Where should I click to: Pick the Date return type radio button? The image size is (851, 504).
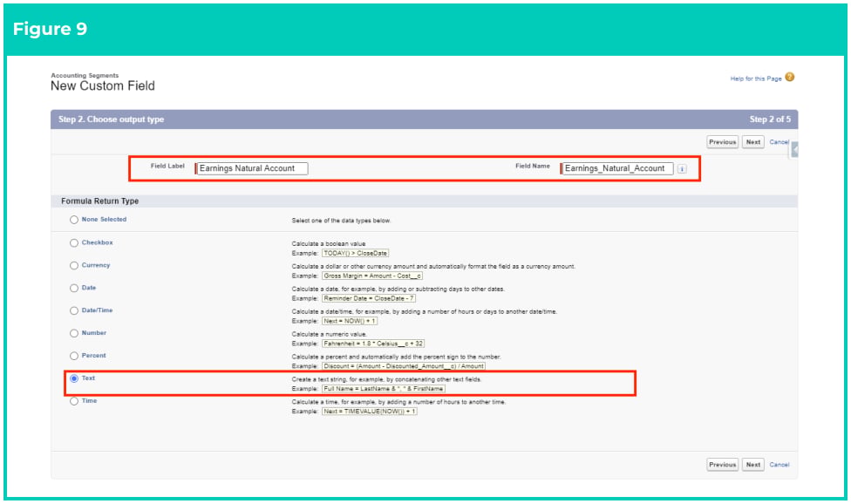point(74,288)
